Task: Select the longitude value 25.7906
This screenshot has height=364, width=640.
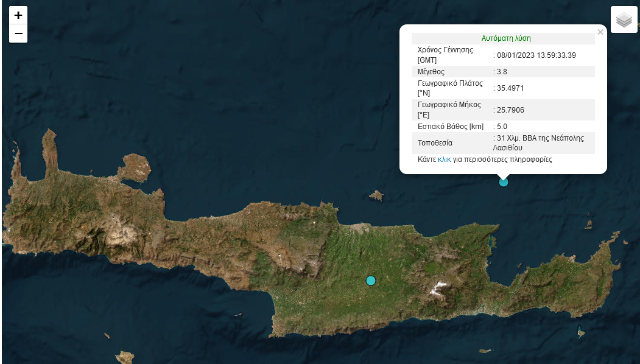Action: (510, 110)
